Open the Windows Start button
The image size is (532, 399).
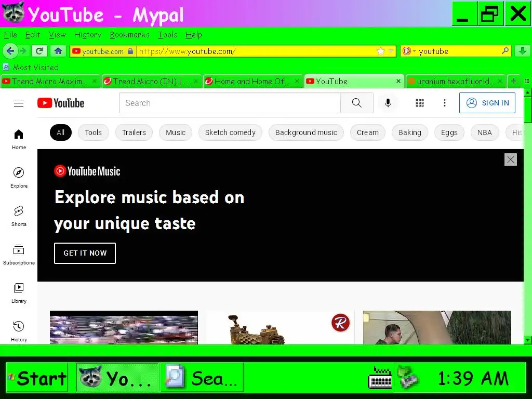click(37, 378)
